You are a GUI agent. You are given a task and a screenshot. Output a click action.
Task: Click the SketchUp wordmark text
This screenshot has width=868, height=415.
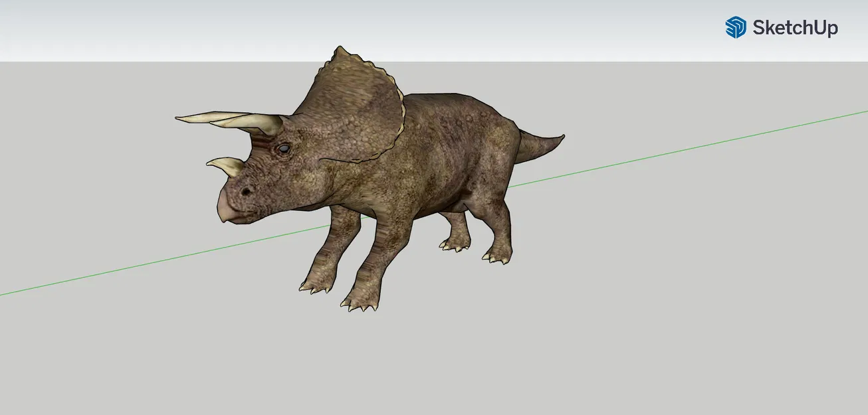pyautogui.click(x=795, y=28)
